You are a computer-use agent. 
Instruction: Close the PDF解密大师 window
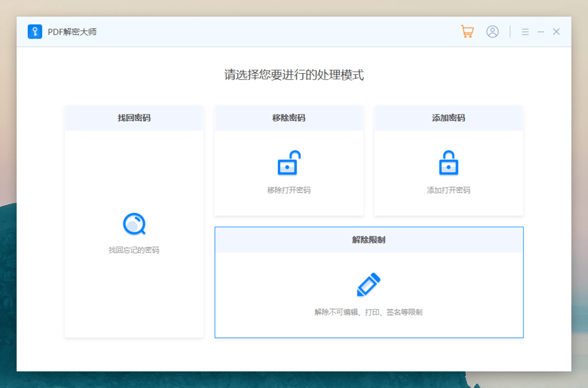pos(556,32)
